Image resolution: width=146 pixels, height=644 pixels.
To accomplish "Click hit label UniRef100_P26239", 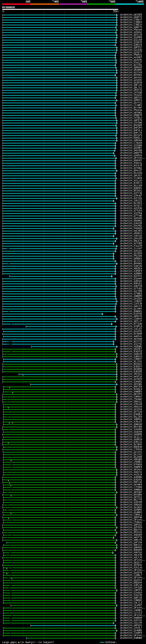I will click(131, 595).
